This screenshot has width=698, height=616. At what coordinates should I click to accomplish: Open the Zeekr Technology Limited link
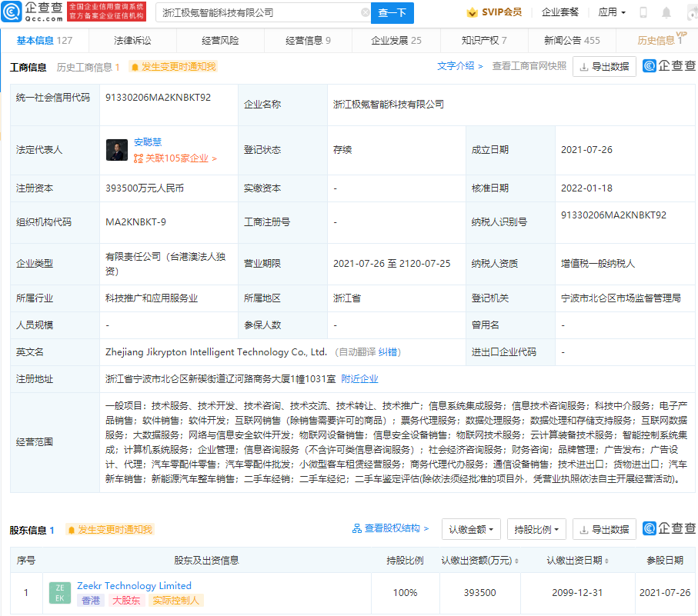click(x=134, y=585)
